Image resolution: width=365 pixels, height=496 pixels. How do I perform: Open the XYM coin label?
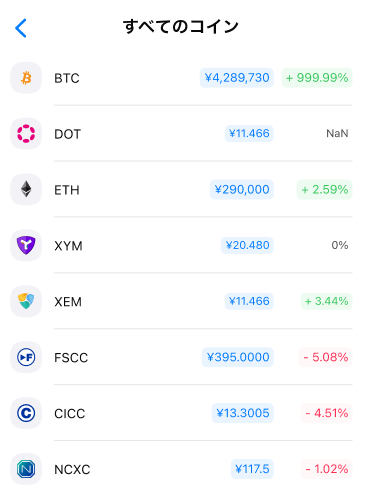point(68,246)
